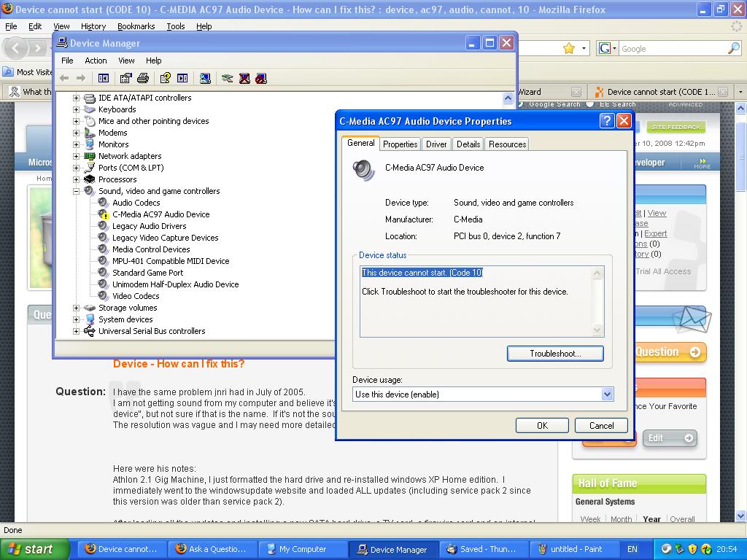Click the Properties icon in Device Manager toolbar
The image size is (747, 560).
pyautogui.click(x=126, y=78)
